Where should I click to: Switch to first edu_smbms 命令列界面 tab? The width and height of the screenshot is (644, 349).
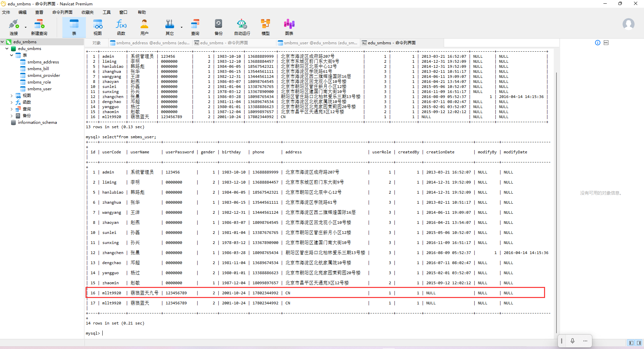(x=234, y=43)
